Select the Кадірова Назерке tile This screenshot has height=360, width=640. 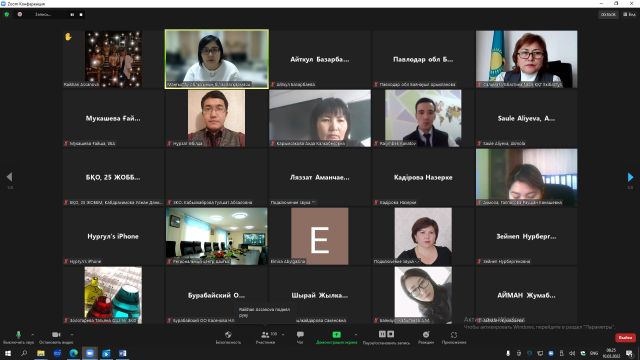point(423,177)
